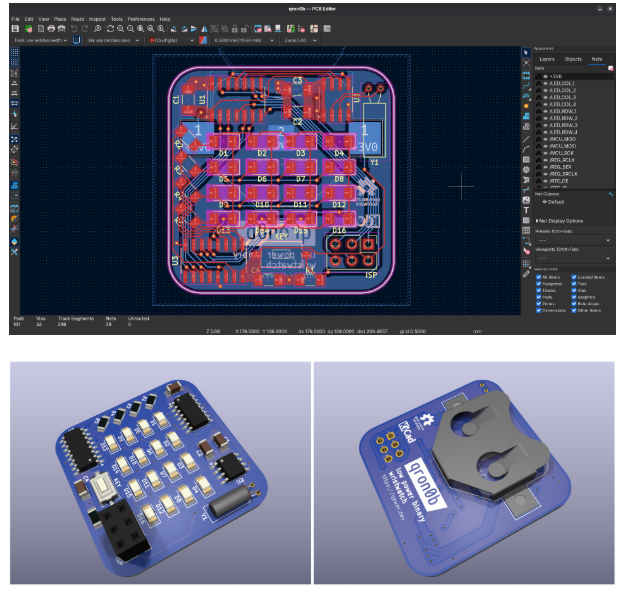The image size is (626, 595).
Task: Switch to the Layers tab
Action: coord(546,59)
